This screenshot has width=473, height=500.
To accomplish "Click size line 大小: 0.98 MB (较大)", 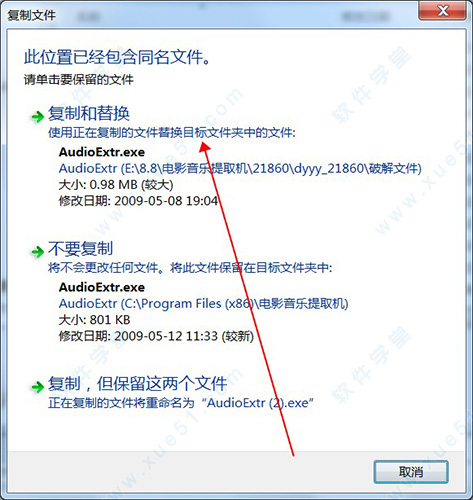I will pyautogui.click(x=116, y=185).
